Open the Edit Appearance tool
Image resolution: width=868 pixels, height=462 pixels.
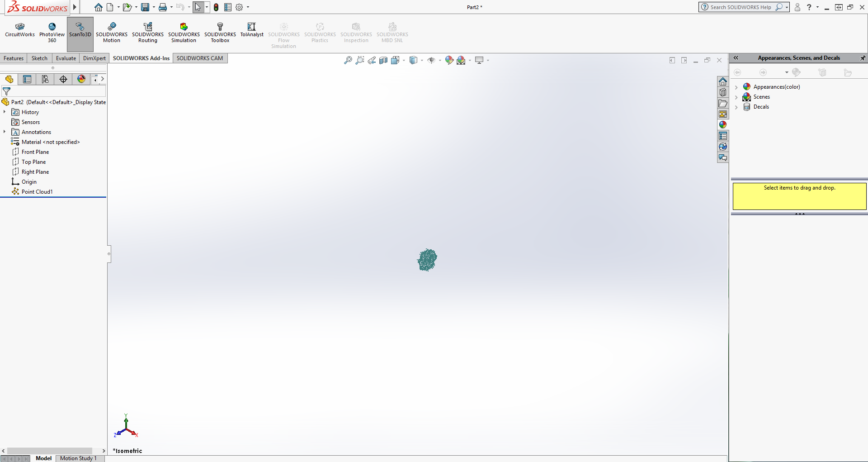[x=449, y=60]
